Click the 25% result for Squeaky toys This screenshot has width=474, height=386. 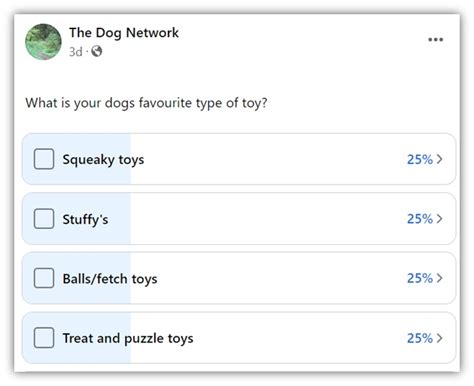[420, 159]
